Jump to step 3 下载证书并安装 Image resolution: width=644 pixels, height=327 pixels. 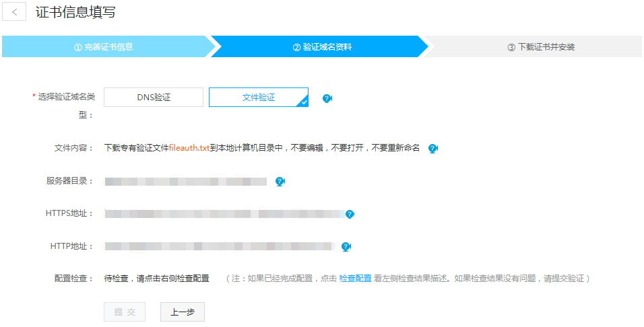click(541, 47)
